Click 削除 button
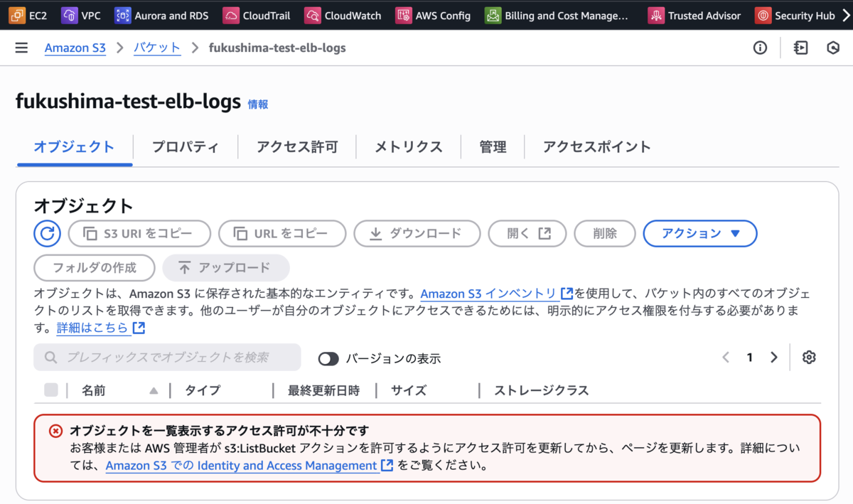 point(605,233)
